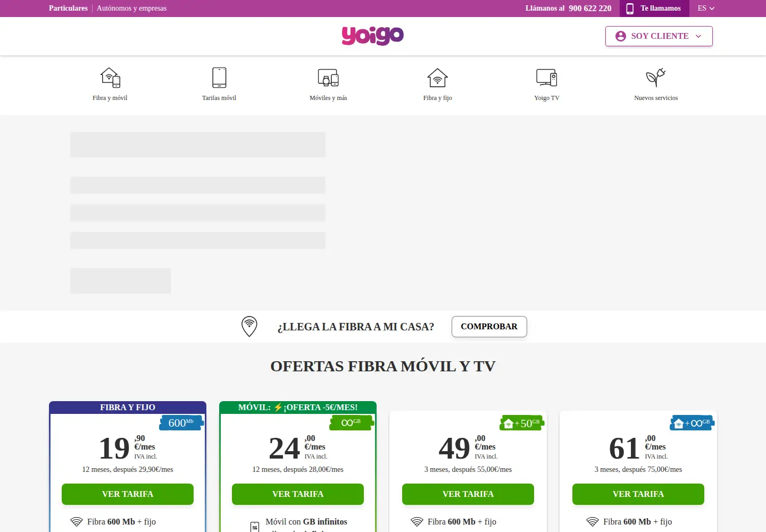Click wifi icon in 61,00 offer card

[593, 522]
